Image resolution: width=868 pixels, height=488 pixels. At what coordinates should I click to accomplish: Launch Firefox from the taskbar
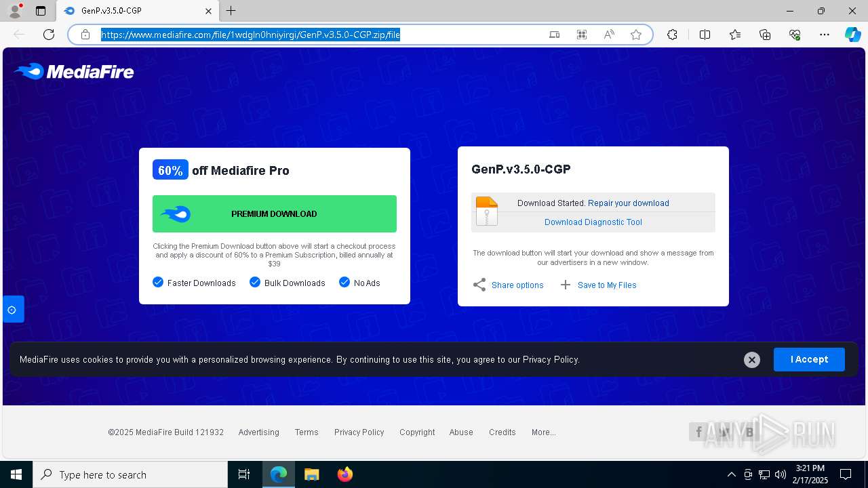345,474
